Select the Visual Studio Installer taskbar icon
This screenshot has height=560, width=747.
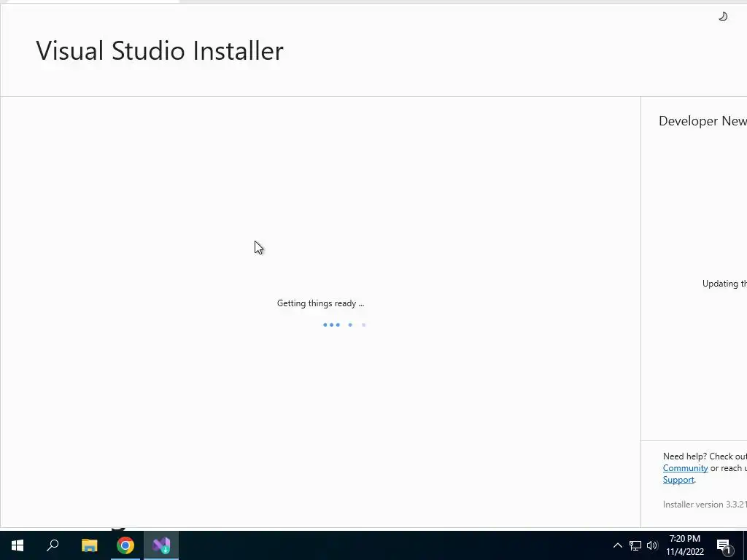coord(161,545)
